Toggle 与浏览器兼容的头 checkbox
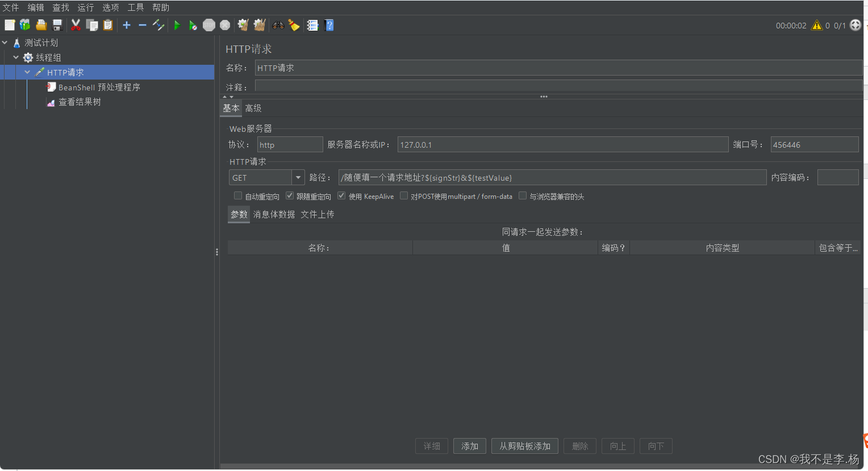 pos(523,195)
